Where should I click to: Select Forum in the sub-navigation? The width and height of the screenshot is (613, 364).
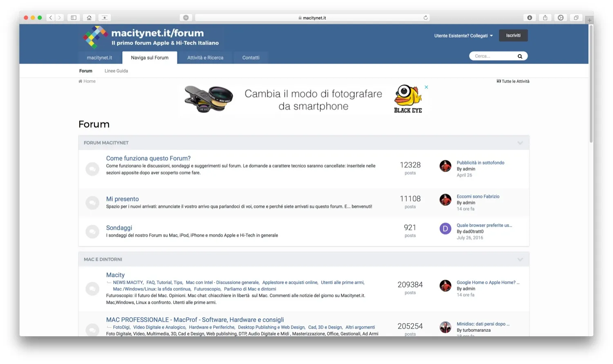[86, 71]
